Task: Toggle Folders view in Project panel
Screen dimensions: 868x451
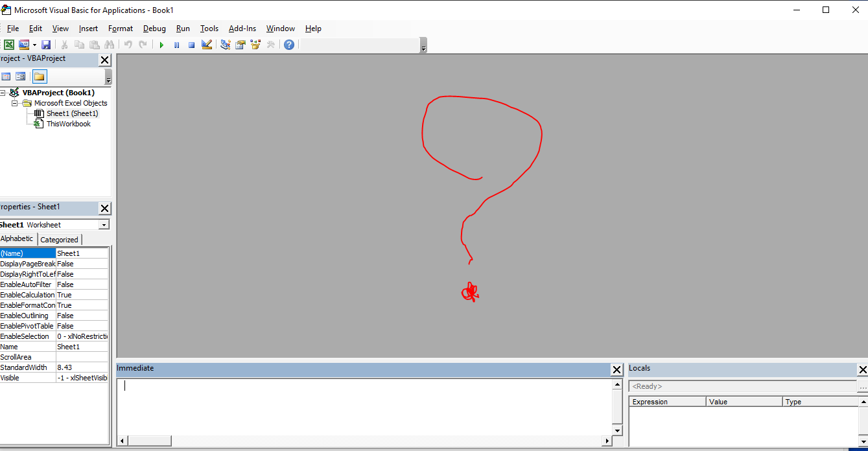Action: (x=40, y=76)
